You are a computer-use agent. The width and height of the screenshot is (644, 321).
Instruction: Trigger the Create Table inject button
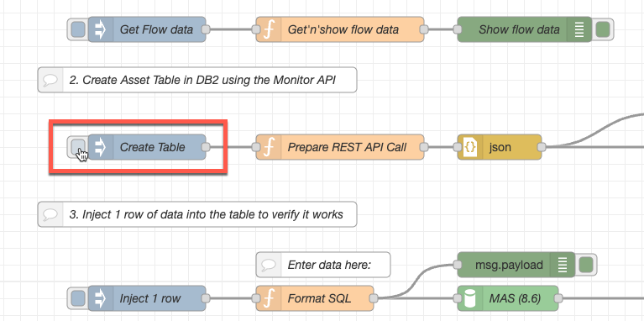pyautogui.click(x=77, y=147)
